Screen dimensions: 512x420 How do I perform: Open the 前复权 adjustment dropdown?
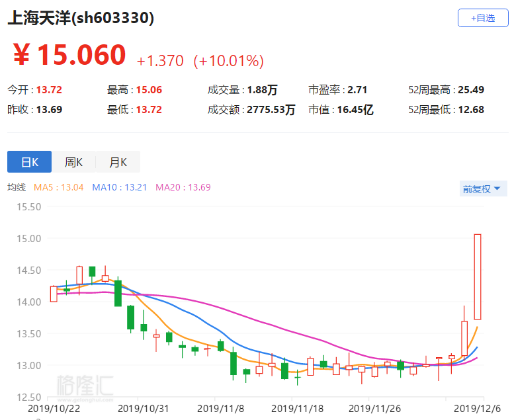[x=483, y=189]
